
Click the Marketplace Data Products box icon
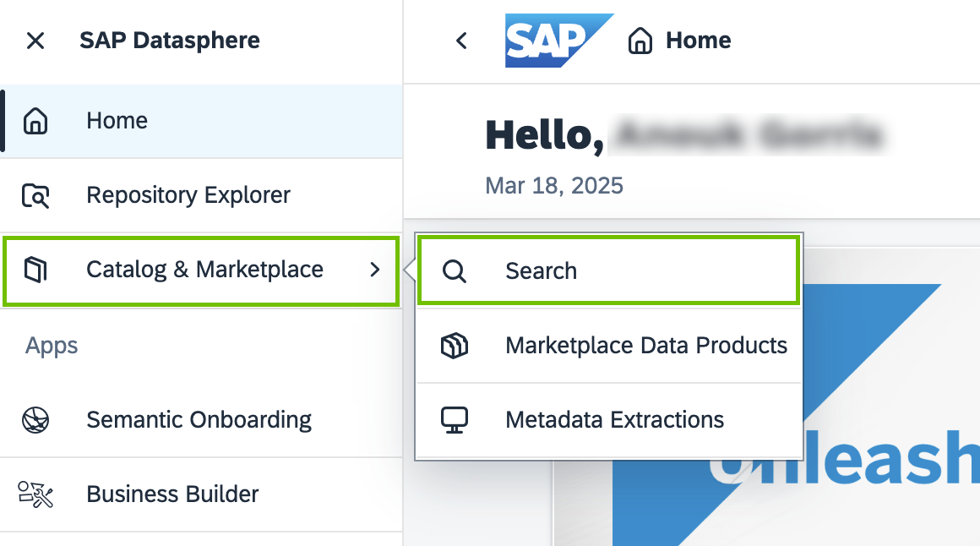(455, 346)
